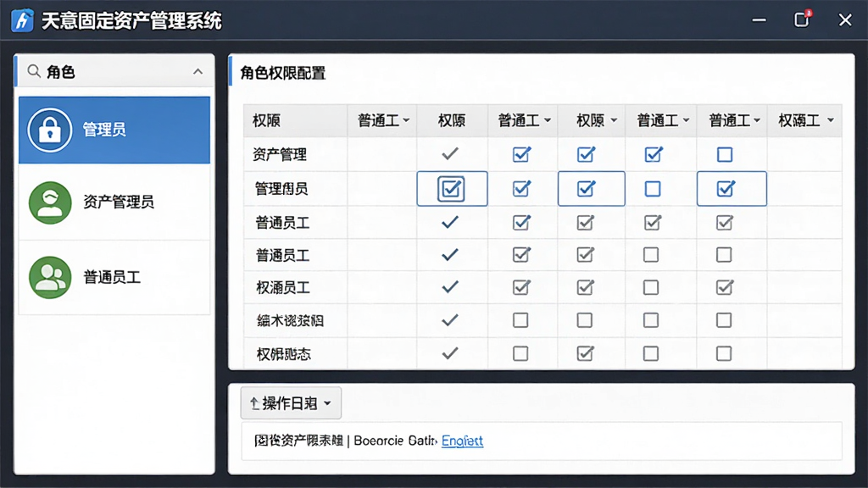Click the magnifier icon beside 角色
This screenshot has width=868, height=488.
tap(34, 71)
